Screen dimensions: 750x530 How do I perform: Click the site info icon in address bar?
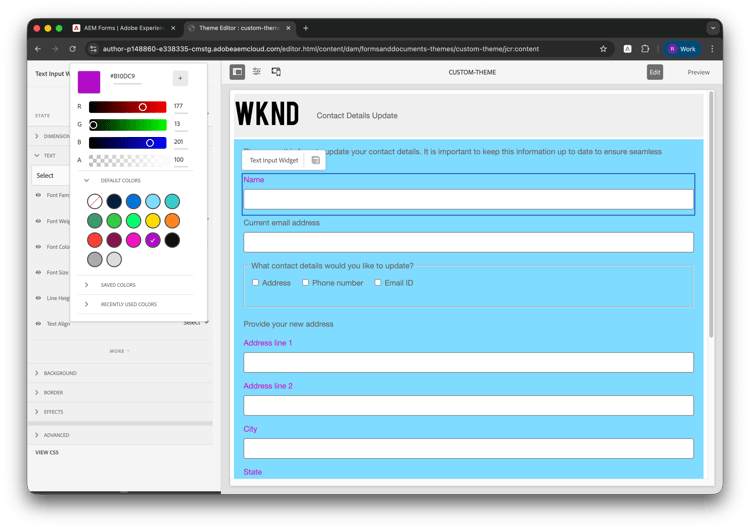(x=93, y=49)
